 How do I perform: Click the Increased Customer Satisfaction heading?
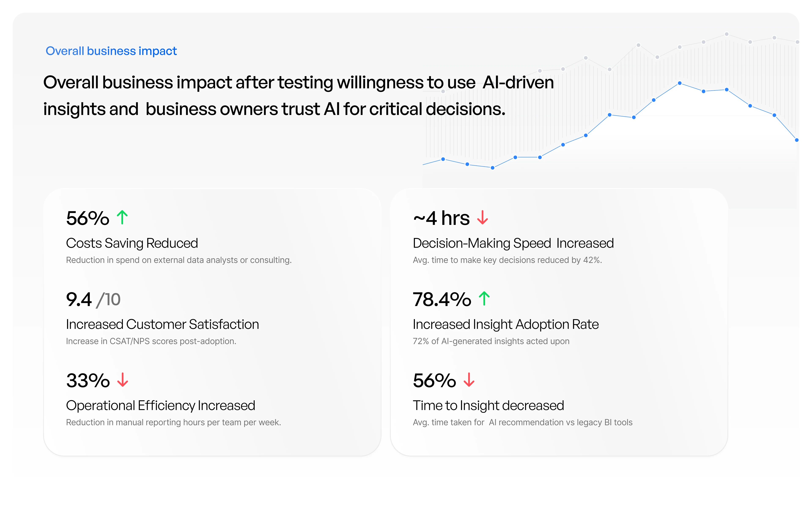click(x=162, y=324)
